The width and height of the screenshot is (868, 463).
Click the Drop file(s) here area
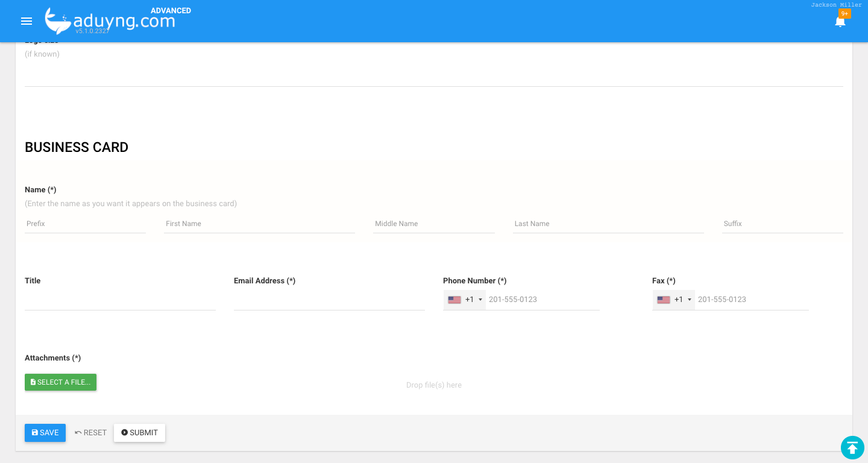(x=434, y=385)
